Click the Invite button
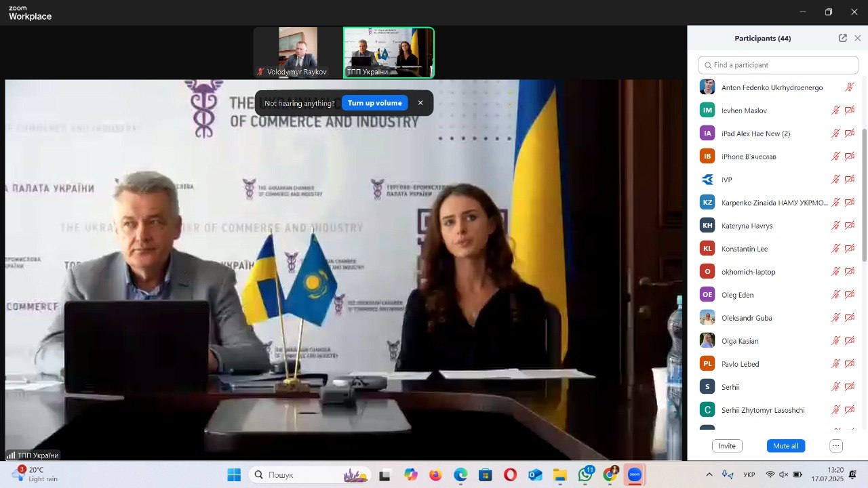 727,446
